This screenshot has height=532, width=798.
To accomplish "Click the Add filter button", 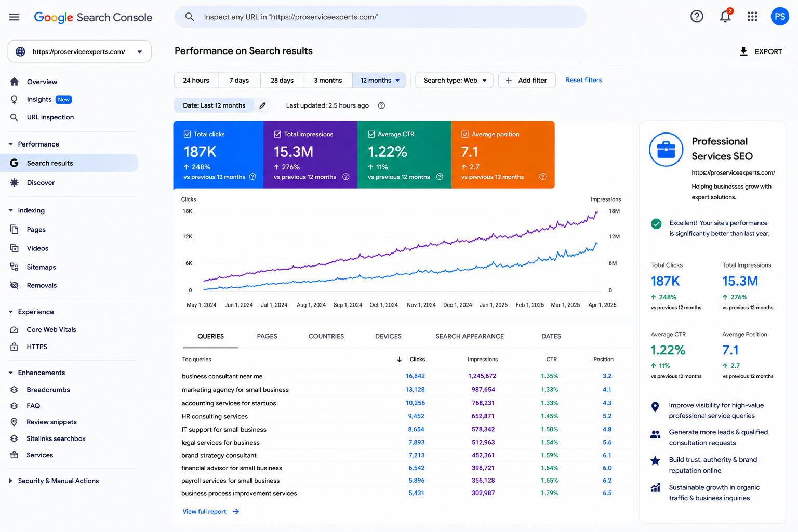I will [527, 81].
